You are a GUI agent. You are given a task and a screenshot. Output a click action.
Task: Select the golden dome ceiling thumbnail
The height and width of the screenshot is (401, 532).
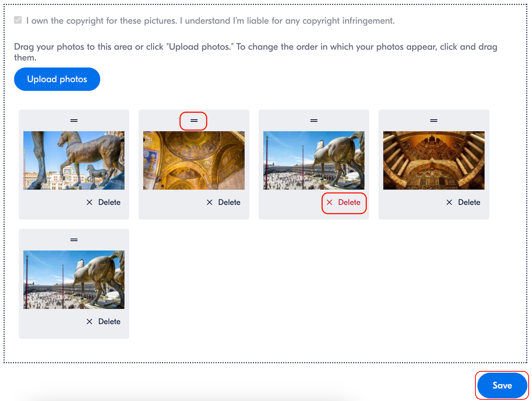[194, 160]
